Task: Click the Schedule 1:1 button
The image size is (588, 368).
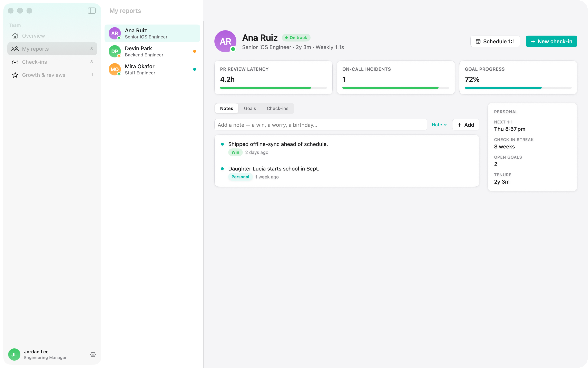Action: 495,41
